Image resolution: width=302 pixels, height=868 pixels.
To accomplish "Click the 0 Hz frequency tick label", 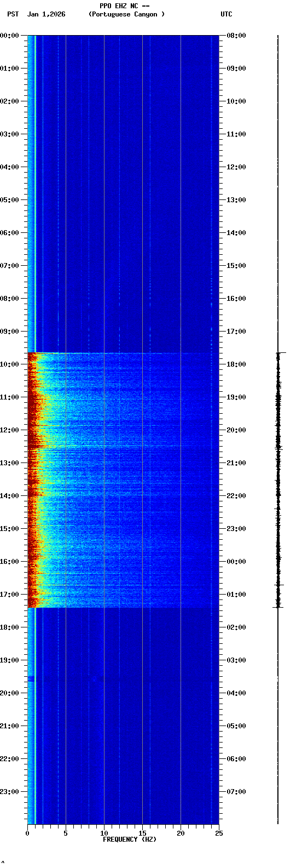I will coord(27,833).
